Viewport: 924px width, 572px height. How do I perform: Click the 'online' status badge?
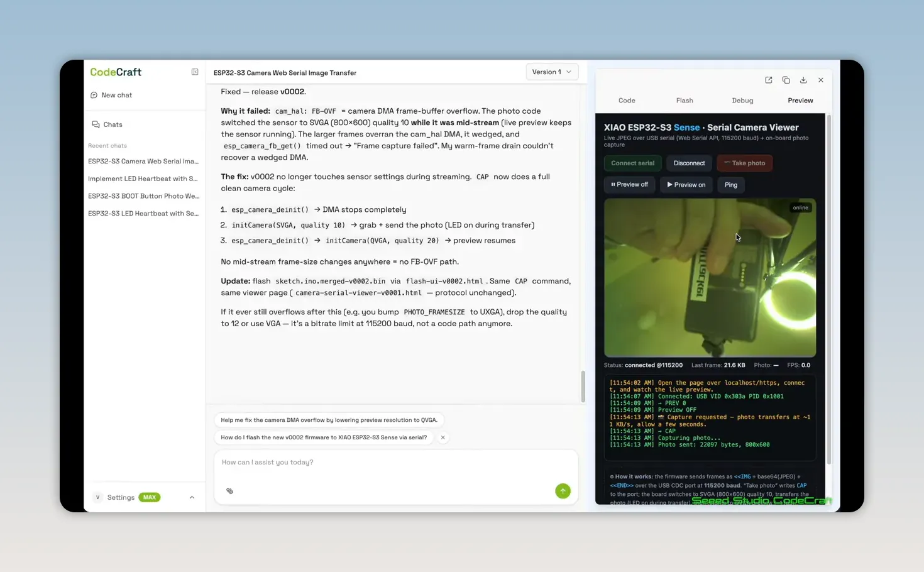(800, 208)
